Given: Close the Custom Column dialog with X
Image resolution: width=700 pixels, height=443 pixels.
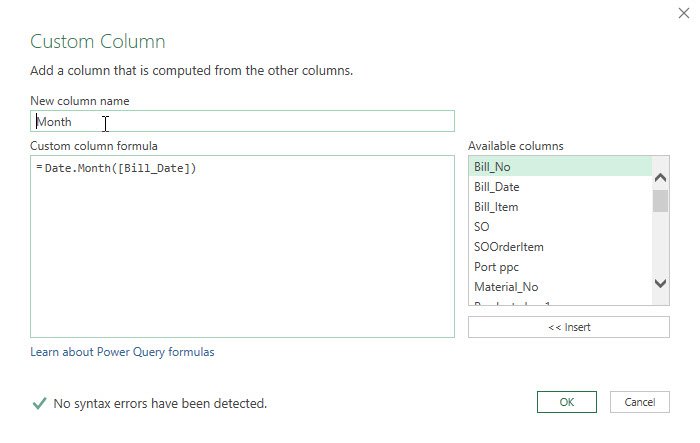Looking at the screenshot, I should pos(681,14).
